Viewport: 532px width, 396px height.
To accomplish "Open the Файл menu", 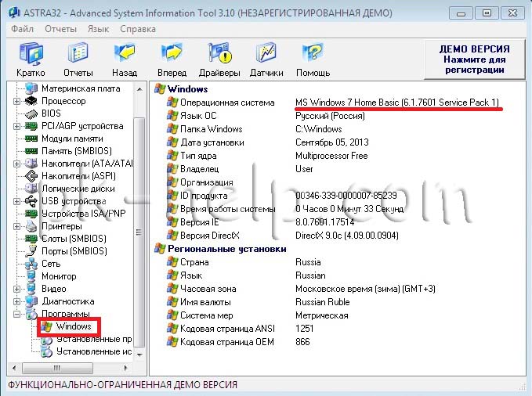I will point(23,29).
